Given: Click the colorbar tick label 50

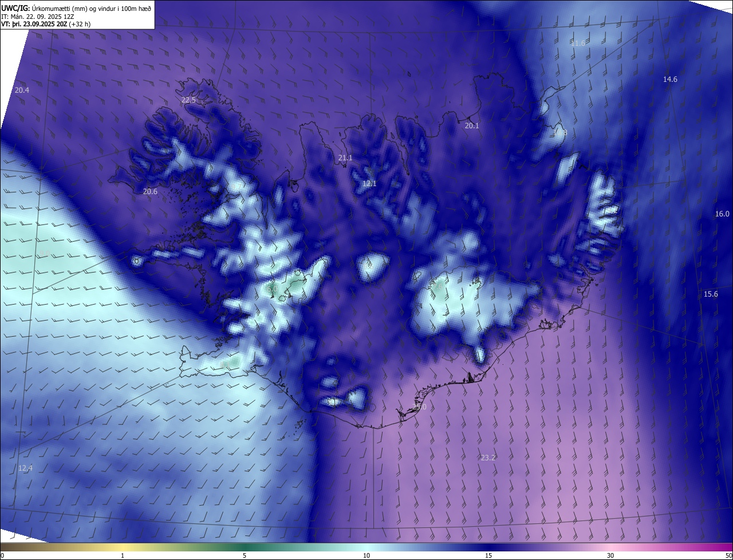Looking at the screenshot, I should tap(728, 555).
